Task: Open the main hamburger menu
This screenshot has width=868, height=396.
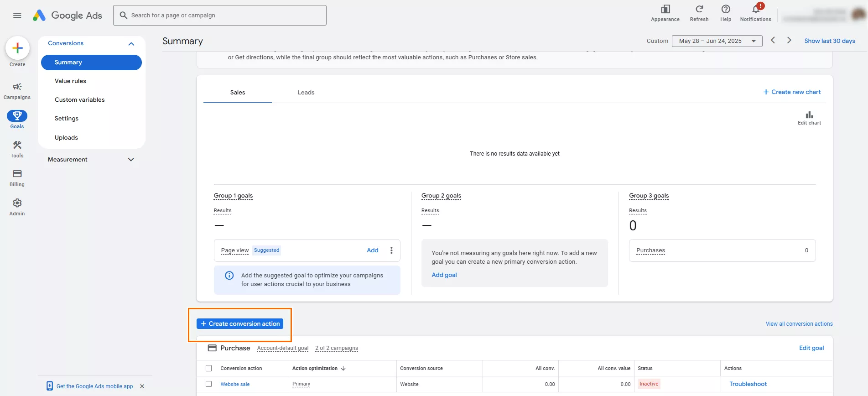Action: click(x=17, y=16)
